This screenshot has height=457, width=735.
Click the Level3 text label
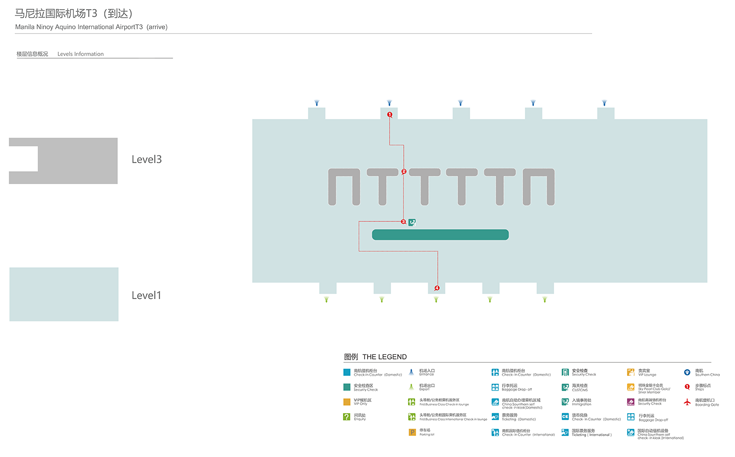(x=146, y=160)
